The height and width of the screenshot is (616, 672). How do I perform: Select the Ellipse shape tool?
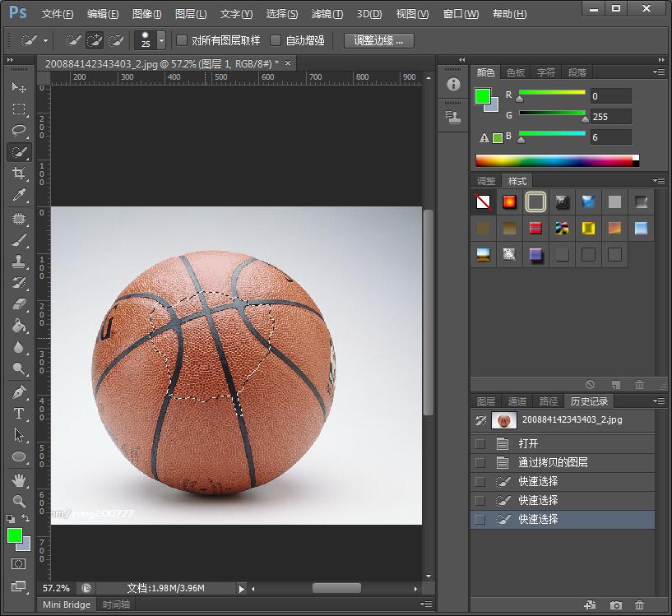19,456
